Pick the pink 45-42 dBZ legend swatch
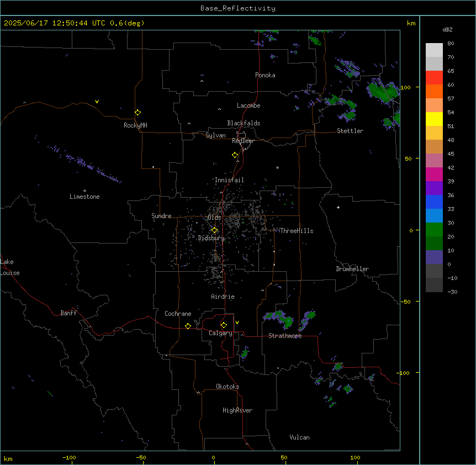The image size is (476, 465). 434,161
